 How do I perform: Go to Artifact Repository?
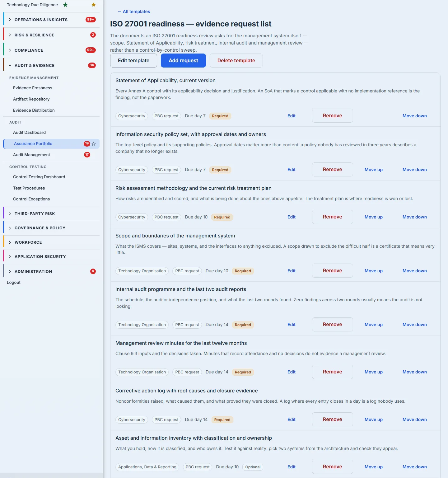pos(31,99)
